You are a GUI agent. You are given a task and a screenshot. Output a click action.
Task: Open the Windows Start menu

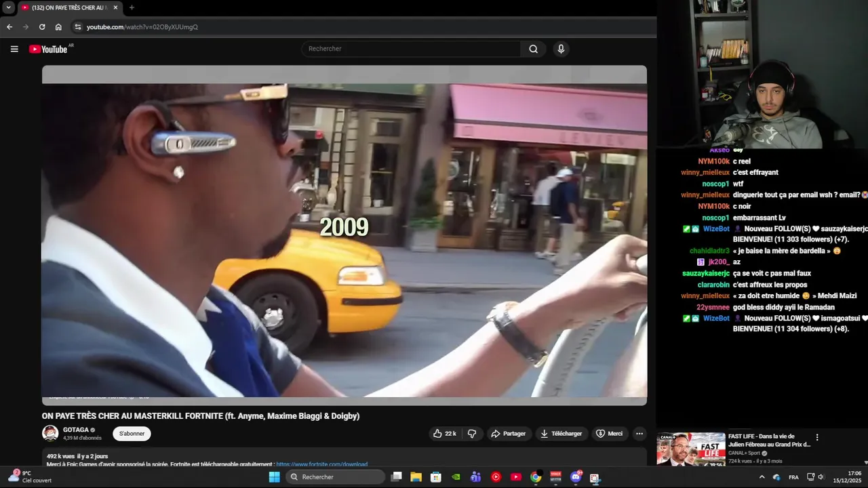(x=274, y=477)
